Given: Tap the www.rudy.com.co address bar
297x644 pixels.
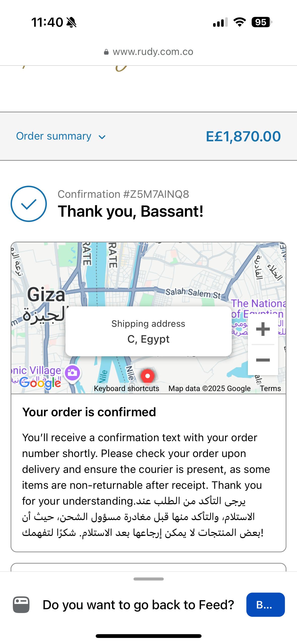Looking at the screenshot, I should pyautogui.click(x=153, y=52).
